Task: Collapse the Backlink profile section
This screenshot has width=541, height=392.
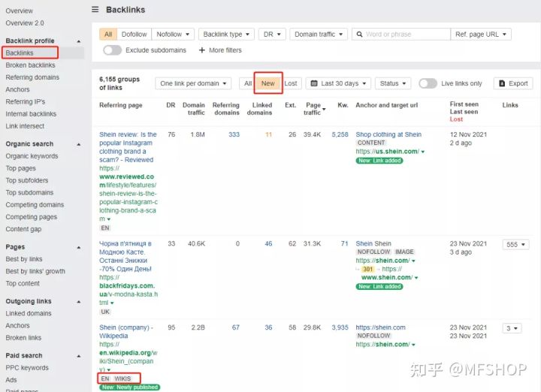Action: tap(79, 41)
